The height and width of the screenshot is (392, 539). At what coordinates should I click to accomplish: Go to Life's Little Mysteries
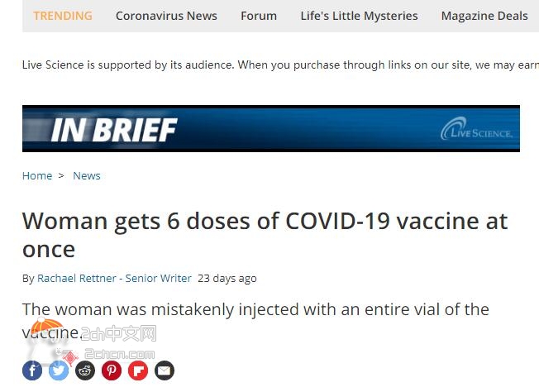click(x=360, y=16)
